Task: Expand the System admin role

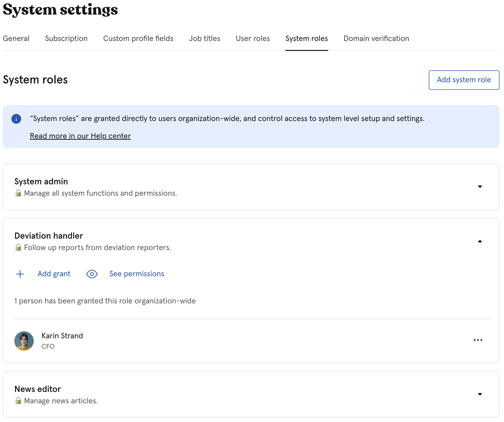Action: point(480,187)
